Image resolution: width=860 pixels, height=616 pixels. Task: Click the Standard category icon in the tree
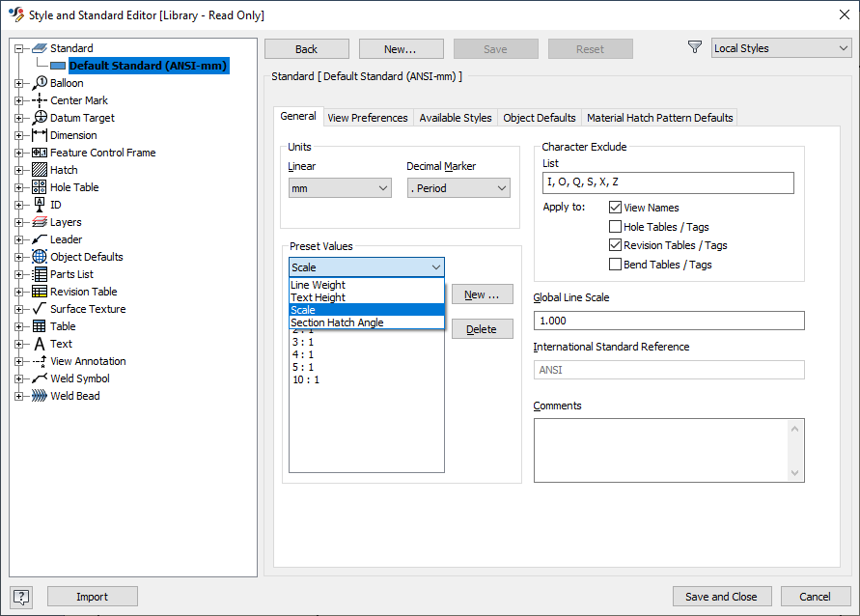pyautogui.click(x=40, y=48)
